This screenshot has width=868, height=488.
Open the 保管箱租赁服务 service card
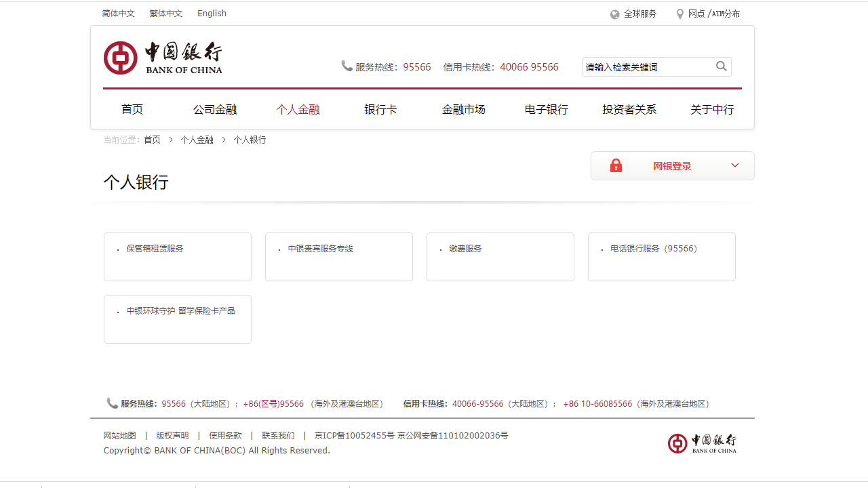tap(154, 248)
